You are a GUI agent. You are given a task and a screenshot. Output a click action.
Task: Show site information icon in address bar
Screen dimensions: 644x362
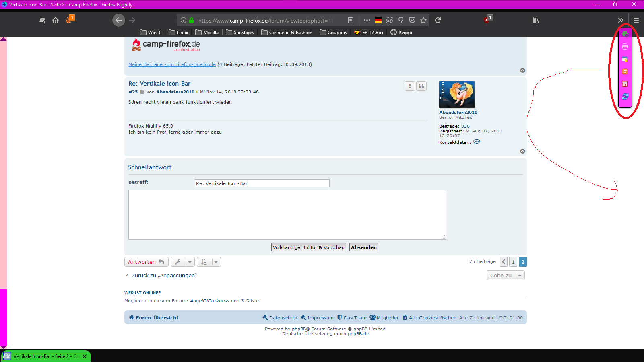tap(184, 20)
